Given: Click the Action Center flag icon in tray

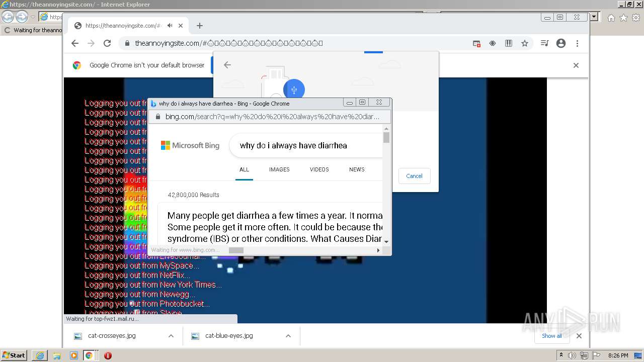Looking at the screenshot, I should 596,355.
